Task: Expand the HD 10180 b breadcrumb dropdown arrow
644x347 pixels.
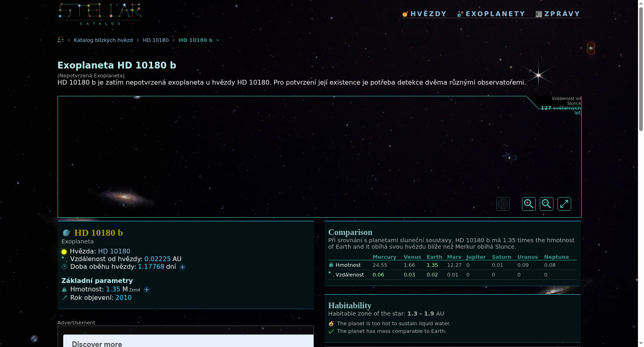Action: pos(218,40)
